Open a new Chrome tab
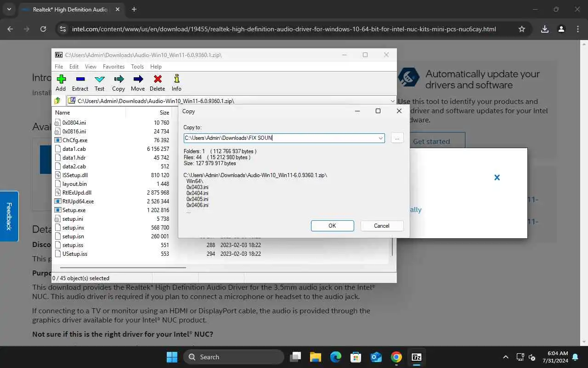The width and height of the screenshot is (588, 368). pyautogui.click(x=134, y=9)
